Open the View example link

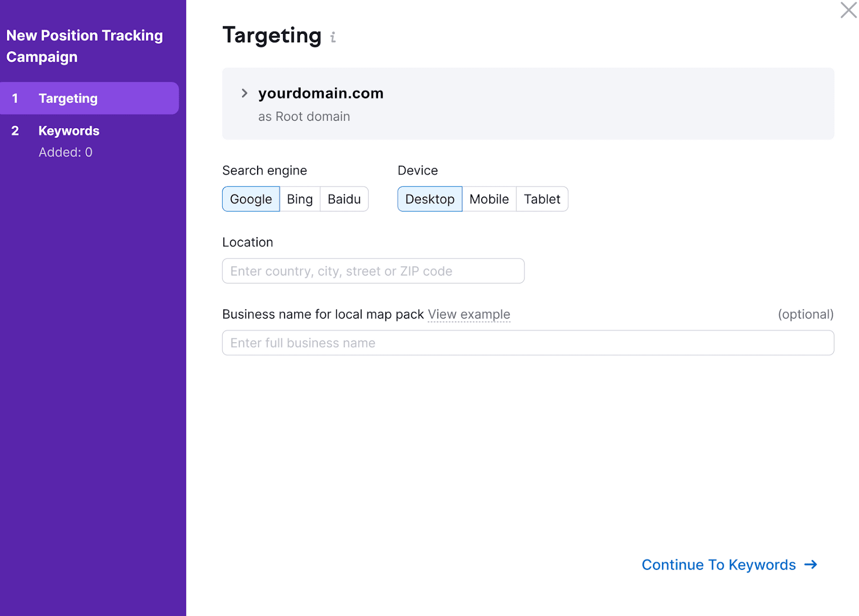point(469,314)
